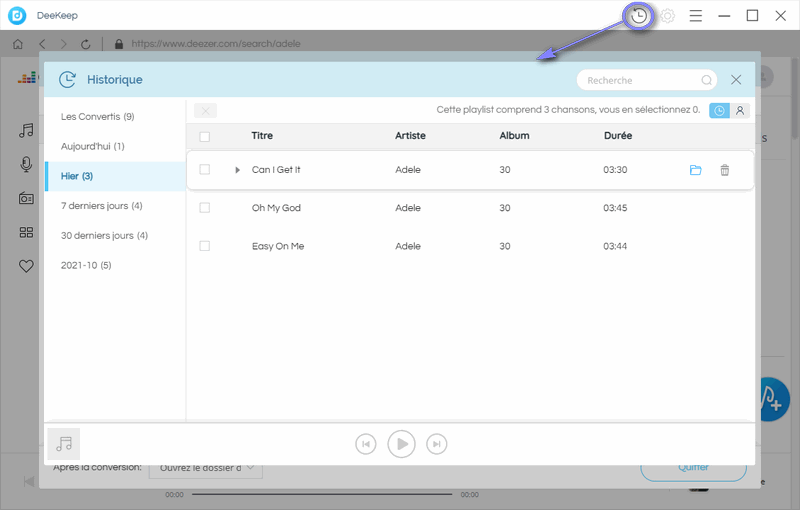The image size is (800, 510).
Task: Click the Can I Get It title
Action: [x=276, y=170]
